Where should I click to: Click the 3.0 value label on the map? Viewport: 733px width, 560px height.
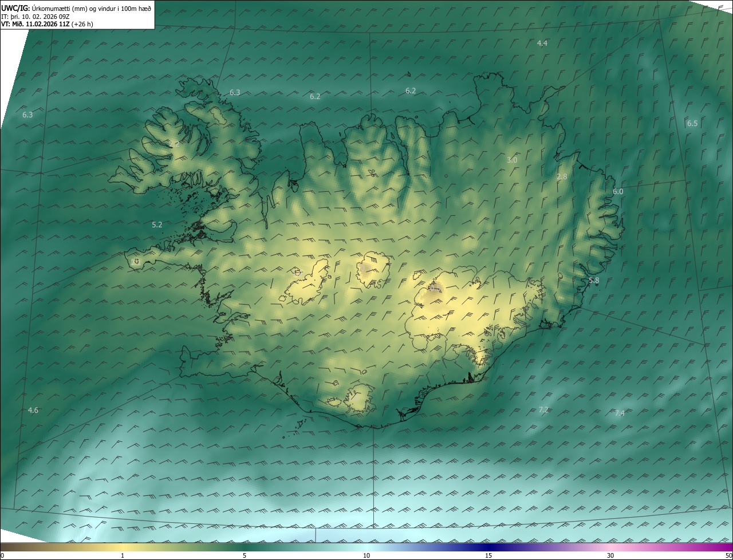click(512, 160)
